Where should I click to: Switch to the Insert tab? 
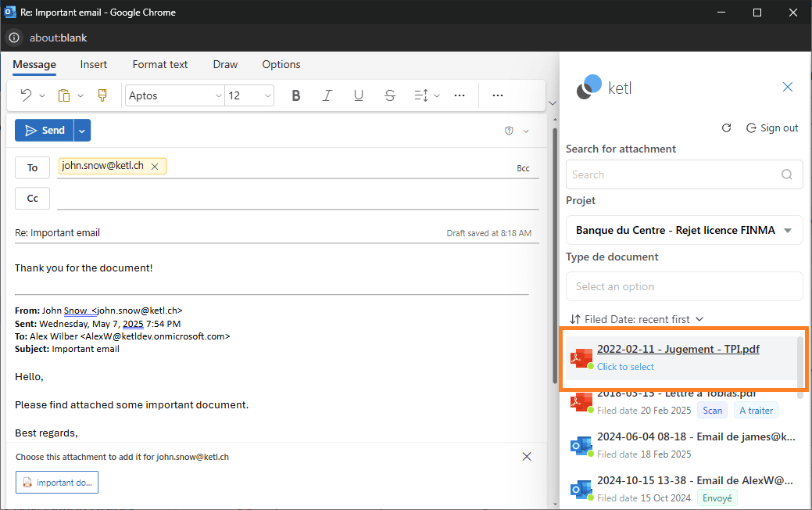tap(94, 64)
